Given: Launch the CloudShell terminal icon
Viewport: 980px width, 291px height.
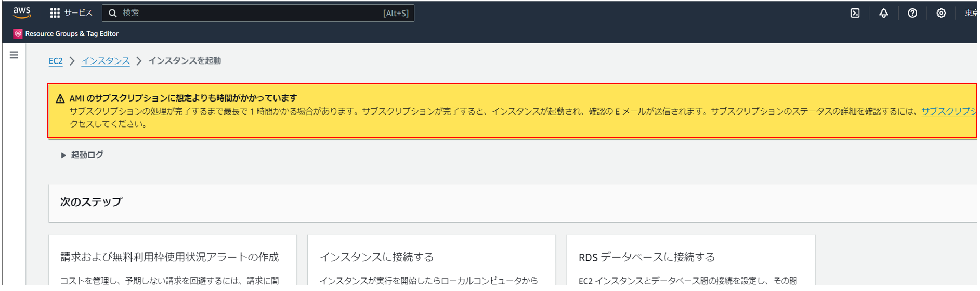Looking at the screenshot, I should 855,13.
